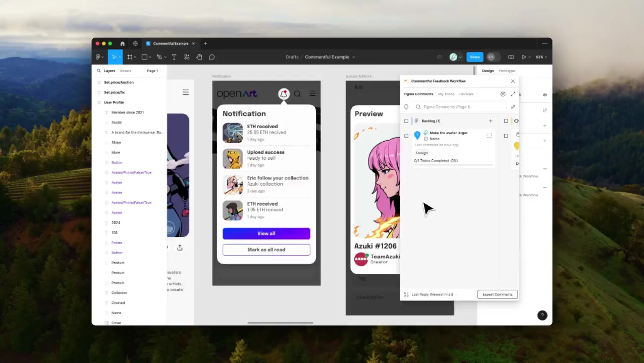This screenshot has width=644, height=363.
Task: Expand the Commentful plugin window
Action: pyautogui.click(x=513, y=94)
